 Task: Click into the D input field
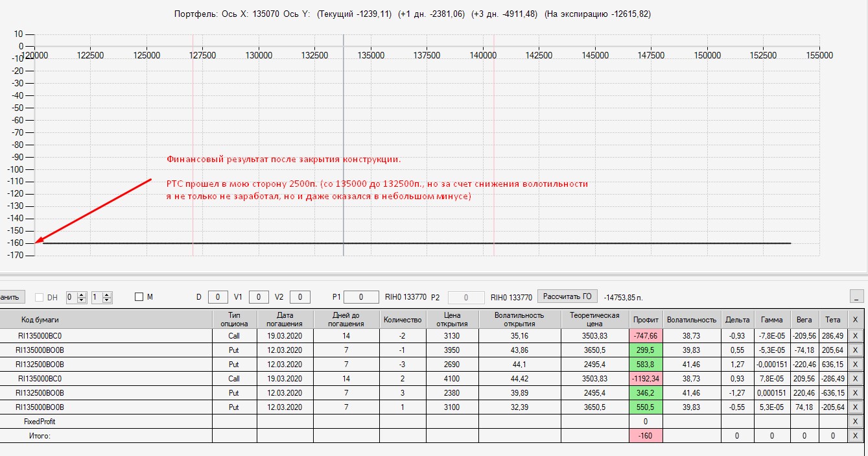[218, 297]
